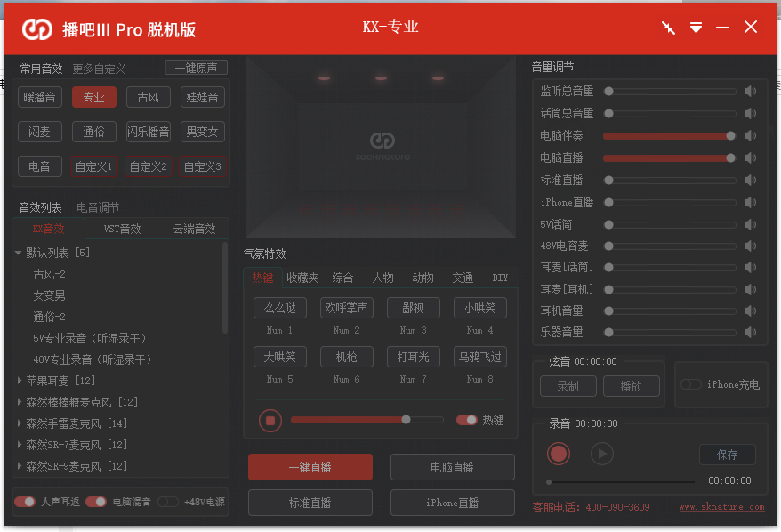Expand the 森然手雷麦克风 [14] group
This screenshot has height=532, width=781.
[19, 423]
